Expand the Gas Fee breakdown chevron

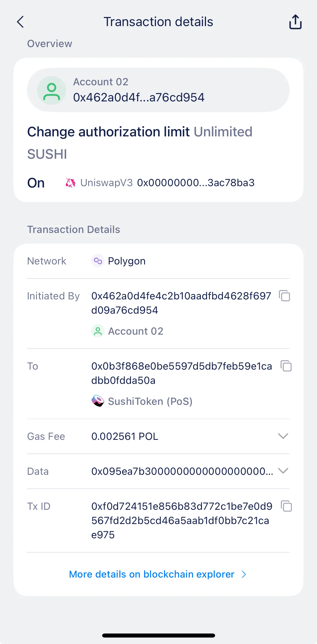[283, 436]
